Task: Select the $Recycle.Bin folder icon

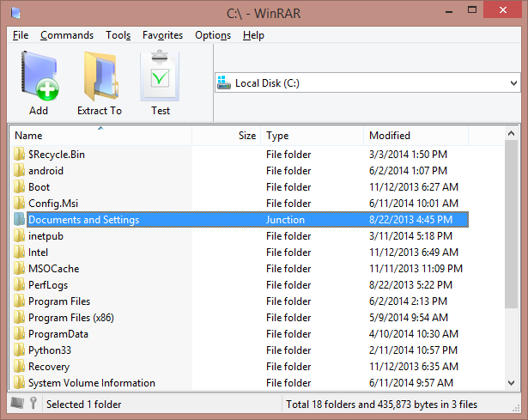Action: (19, 154)
